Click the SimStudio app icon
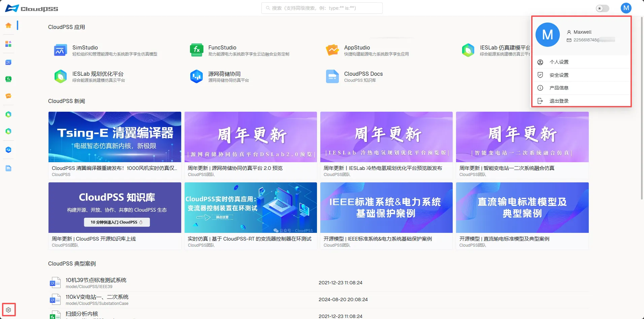 [x=61, y=50]
